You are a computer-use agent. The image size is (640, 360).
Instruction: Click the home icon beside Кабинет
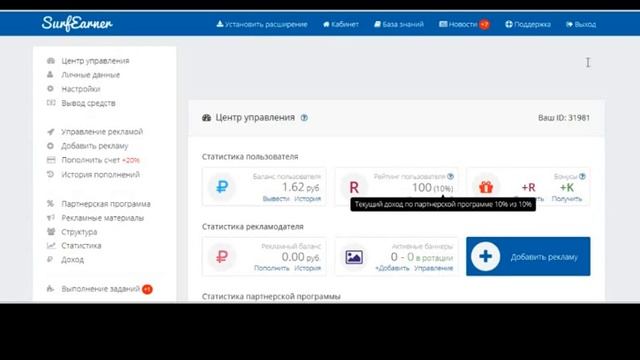[326, 24]
